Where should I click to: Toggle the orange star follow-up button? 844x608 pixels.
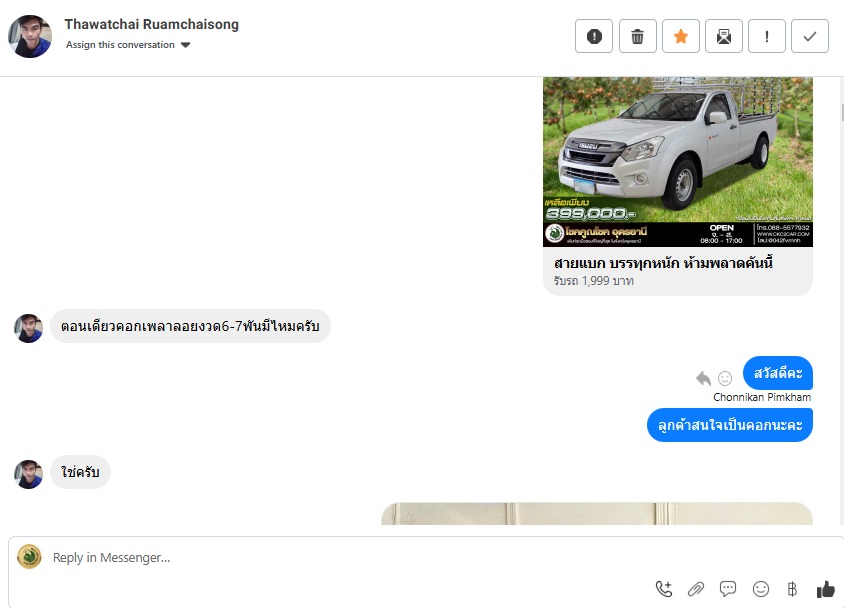point(681,36)
